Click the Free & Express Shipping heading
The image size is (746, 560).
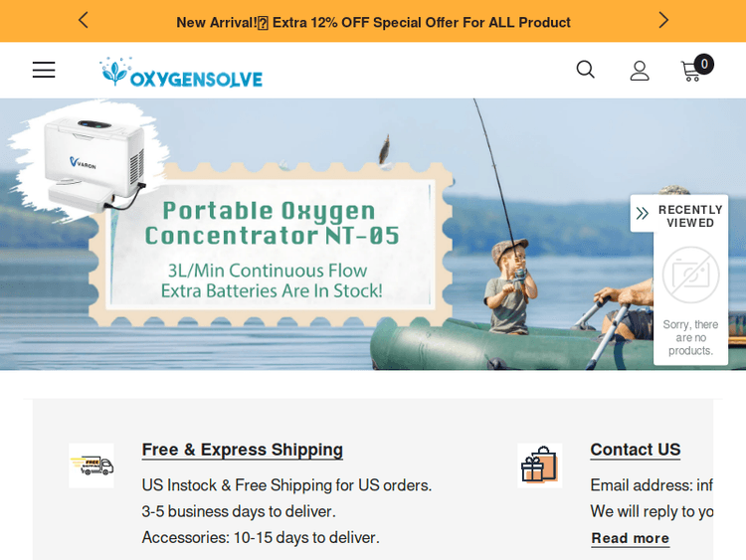242,450
